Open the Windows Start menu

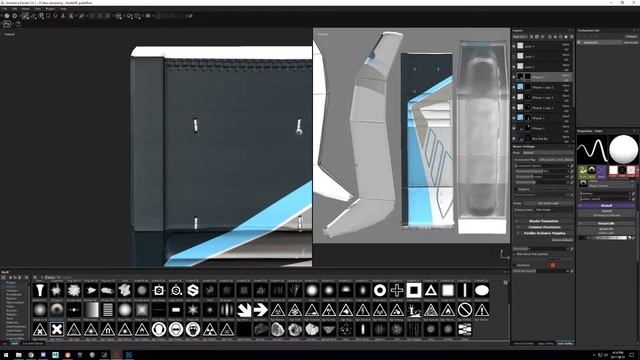[x=6, y=355]
